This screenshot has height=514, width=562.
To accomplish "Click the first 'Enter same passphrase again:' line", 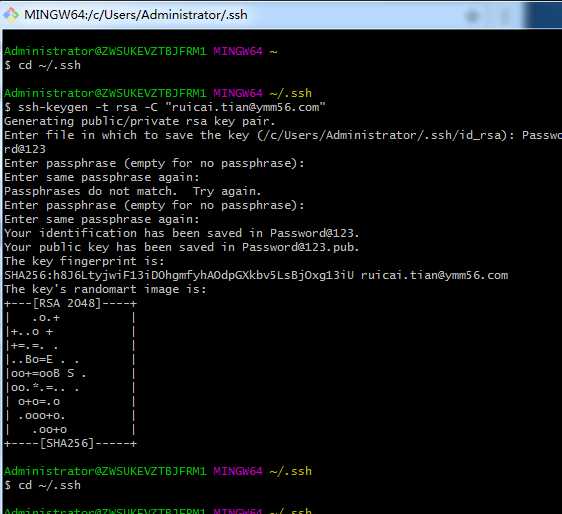I will [x=102, y=177].
